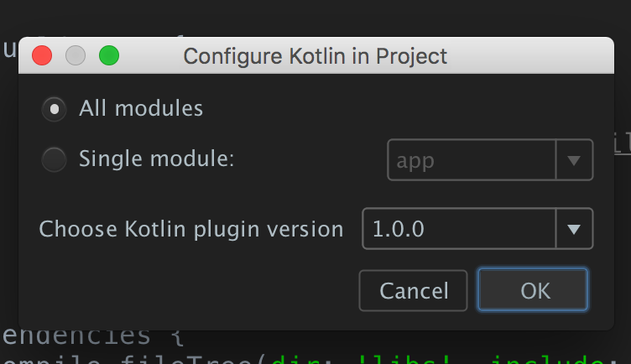Choose the Single module radio option

click(55, 159)
